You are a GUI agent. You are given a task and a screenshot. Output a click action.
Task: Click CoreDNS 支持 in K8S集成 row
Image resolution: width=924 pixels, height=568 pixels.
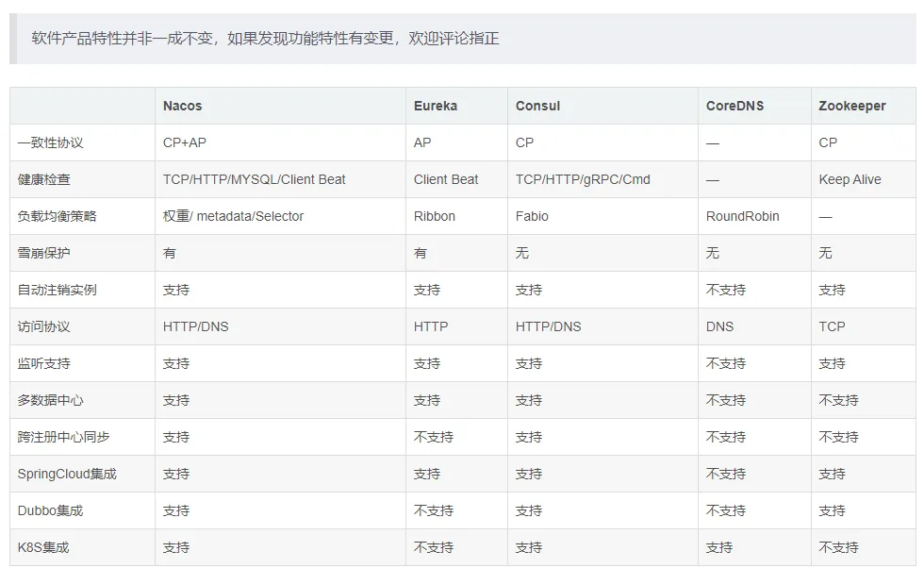(719, 547)
